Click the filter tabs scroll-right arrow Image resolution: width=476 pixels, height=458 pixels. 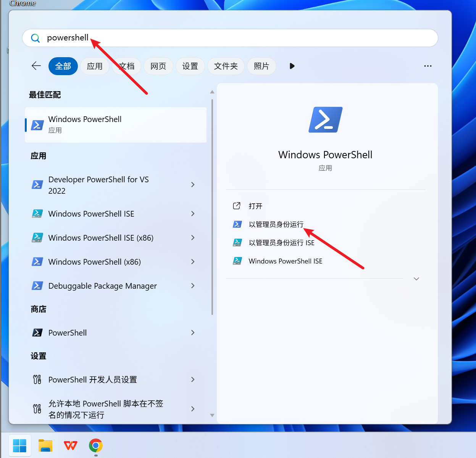point(292,66)
